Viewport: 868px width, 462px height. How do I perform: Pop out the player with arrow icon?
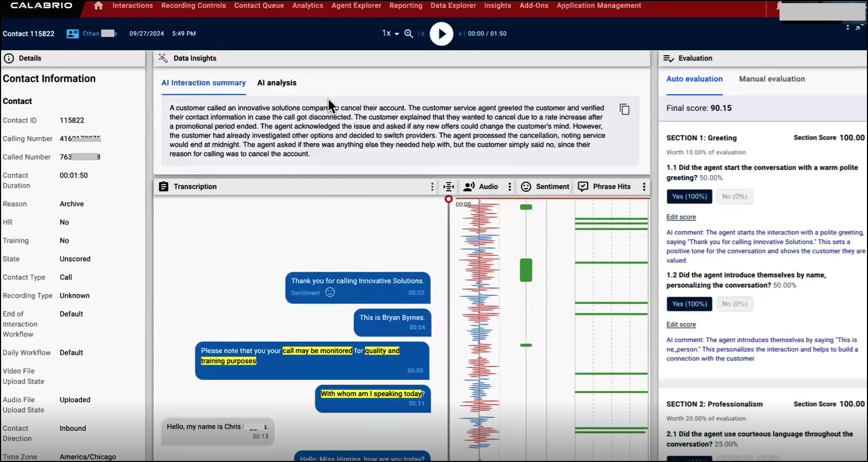coord(857,27)
